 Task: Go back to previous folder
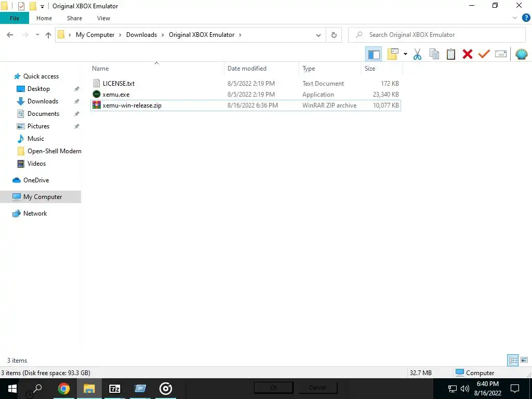click(10, 35)
